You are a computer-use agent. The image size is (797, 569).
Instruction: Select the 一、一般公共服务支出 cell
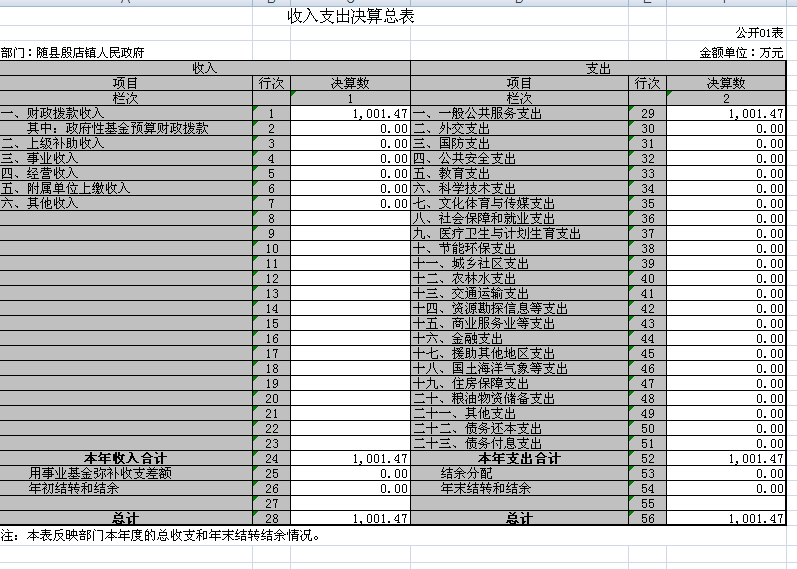coord(519,113)
